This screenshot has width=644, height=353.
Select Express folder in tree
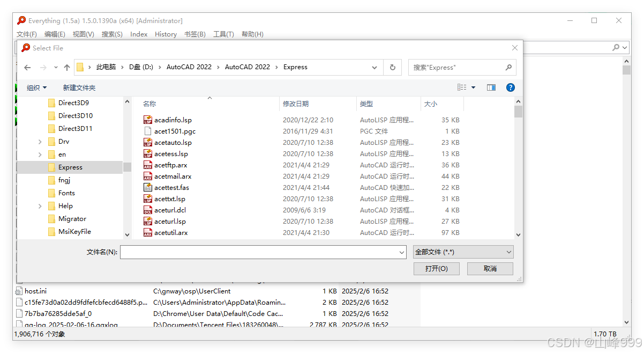tap(70, 167)
